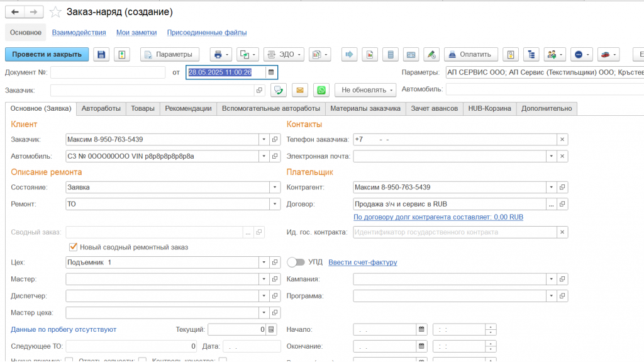The width and height of the screenshot is (644, 362).
Task: Switch to the Автоработы tab
Action: 101,108
